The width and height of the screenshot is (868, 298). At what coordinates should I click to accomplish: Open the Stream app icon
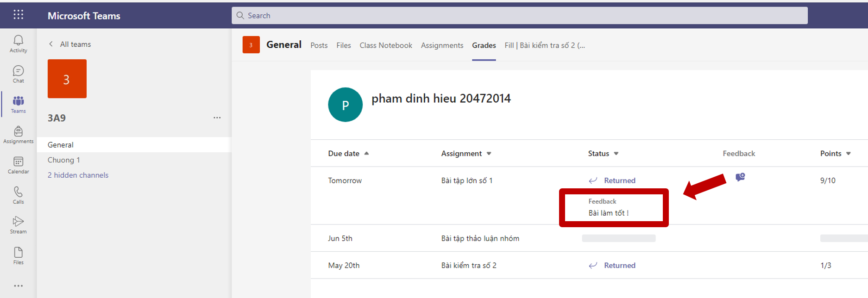click(19, 225)
